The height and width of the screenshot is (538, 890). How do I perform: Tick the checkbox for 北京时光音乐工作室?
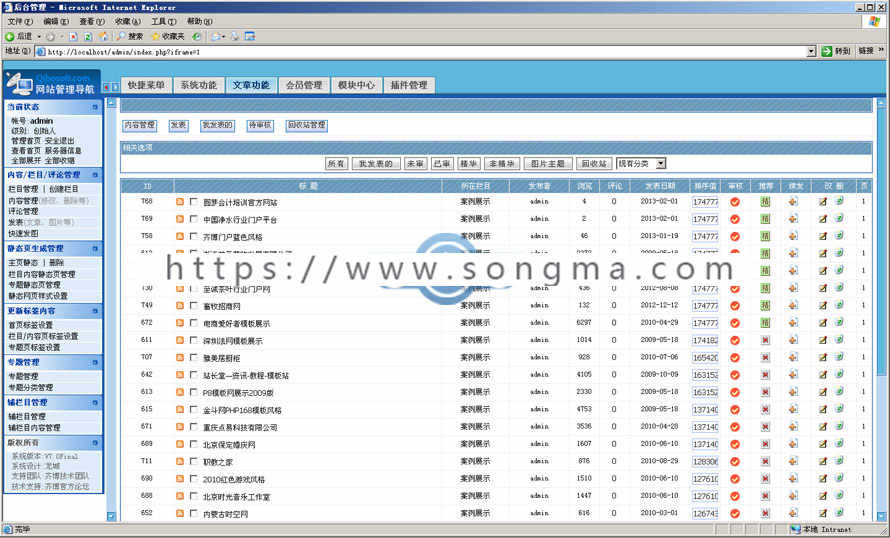point(194,496)
